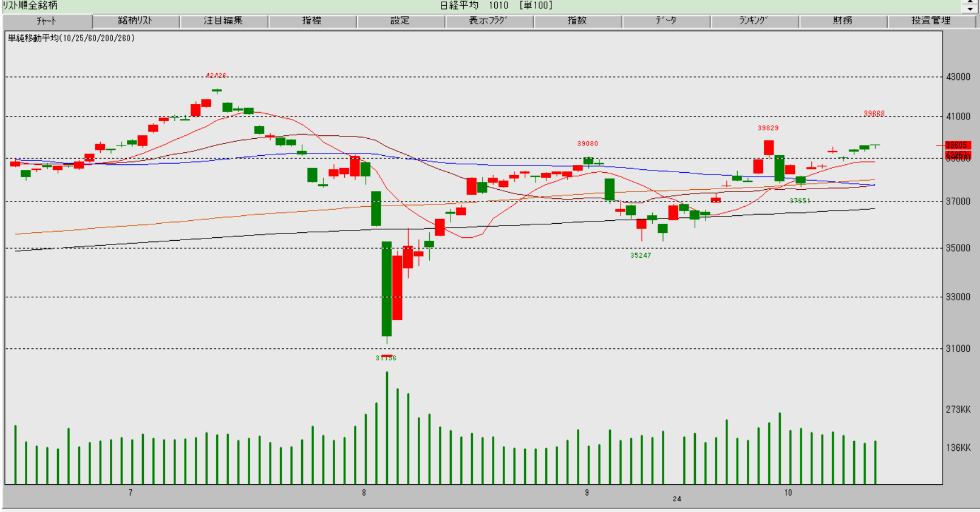Click the 37000 axis value
Image resolution: width=980 pixels, height=512 pixels.
(x=958, y=202)
